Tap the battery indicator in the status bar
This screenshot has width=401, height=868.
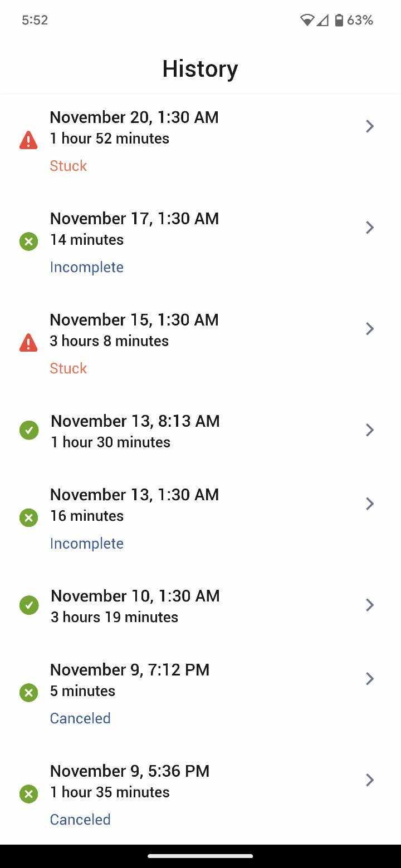339,21
